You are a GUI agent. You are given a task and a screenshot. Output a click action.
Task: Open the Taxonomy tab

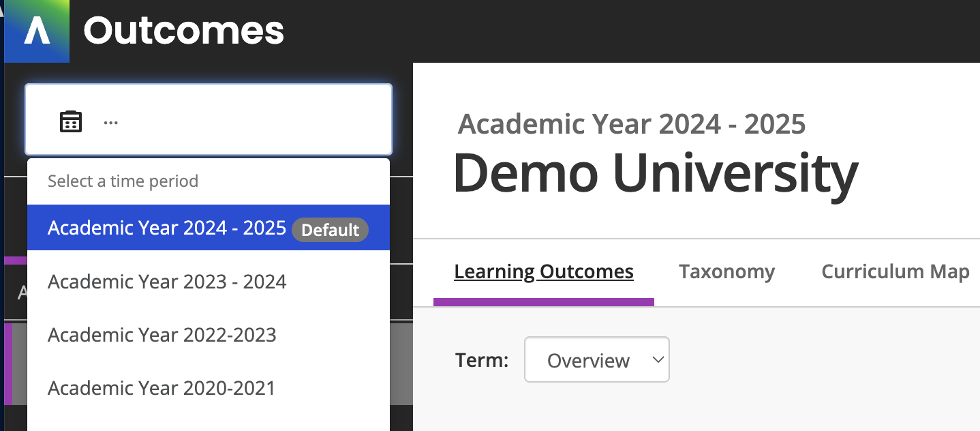(x=726, y=271)
